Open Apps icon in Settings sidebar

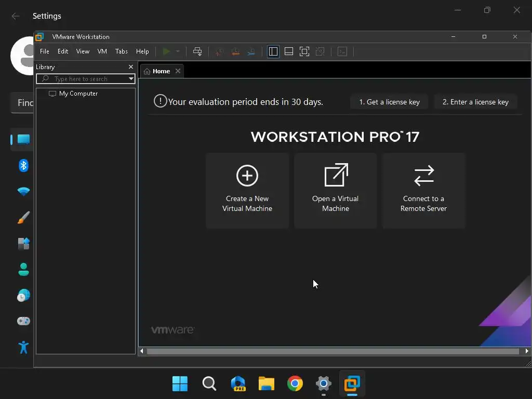(x=23, y=243)
